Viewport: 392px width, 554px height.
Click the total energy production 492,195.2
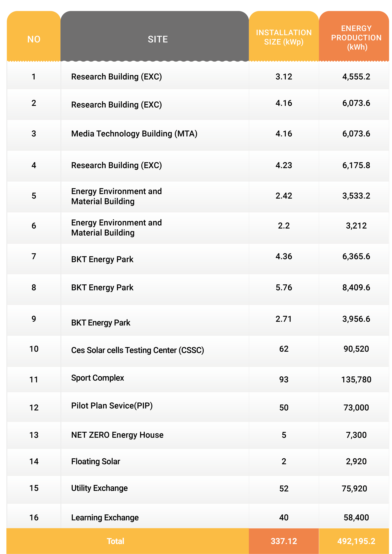[356, 541]
